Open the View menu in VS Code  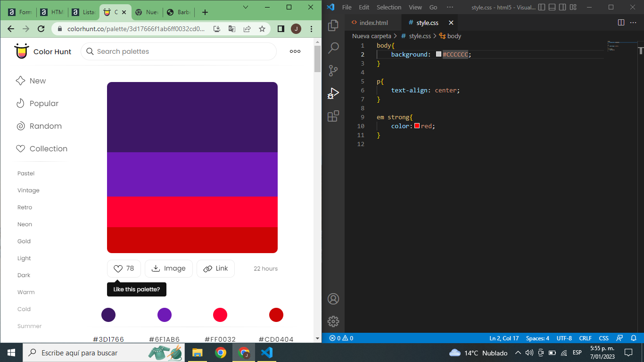click(415, 7)
